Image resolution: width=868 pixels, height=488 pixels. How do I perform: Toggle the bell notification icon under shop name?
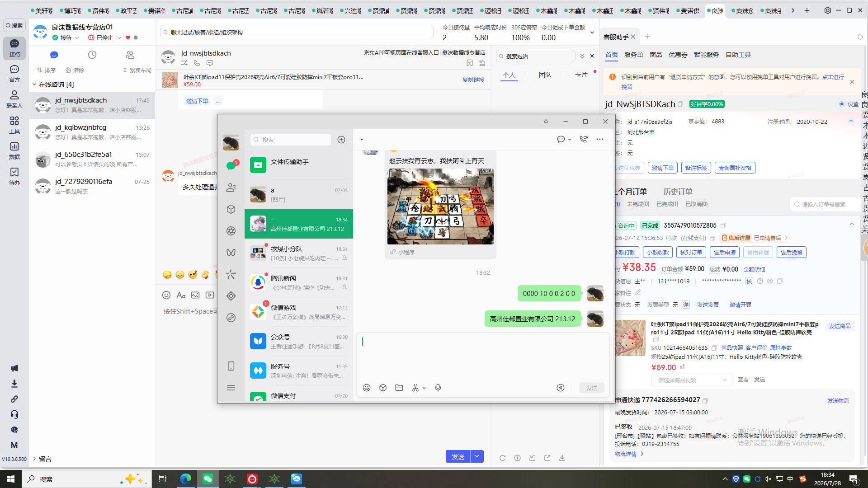coord(136,38)
